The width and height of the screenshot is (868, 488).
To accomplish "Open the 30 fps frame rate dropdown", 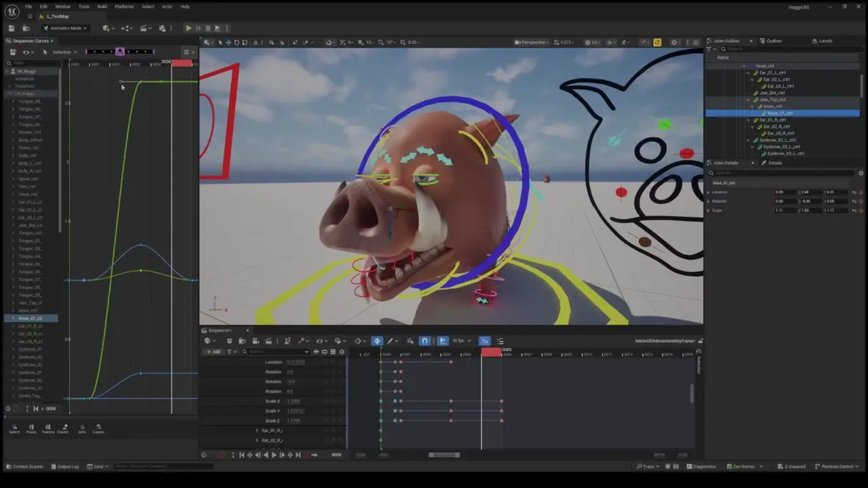I will [462, 341].
